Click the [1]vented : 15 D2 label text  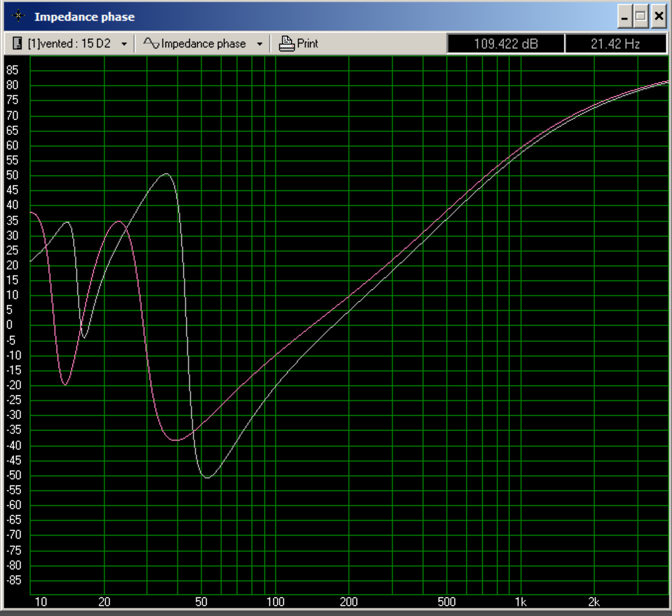coord(69,44)
